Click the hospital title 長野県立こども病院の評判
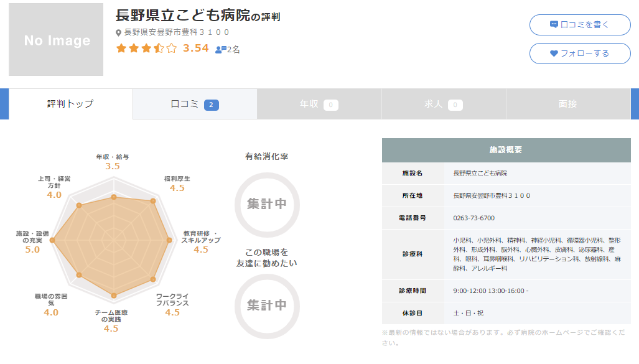 point(198,16)
